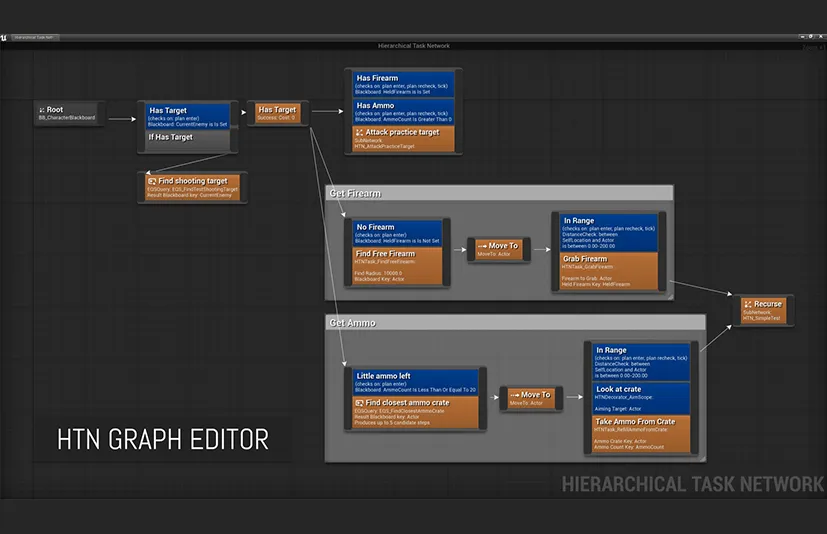
Task: Click the Move To arrow icon in Get Ammo
Action: [514, 395]
